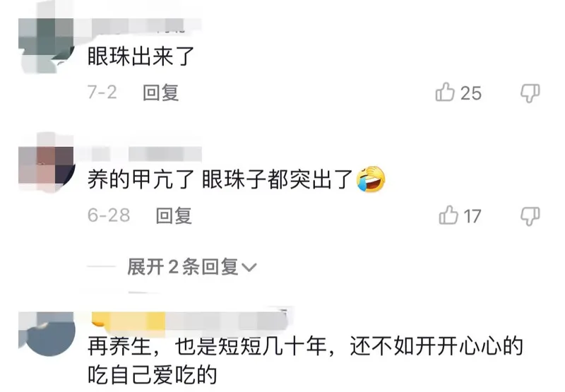Viewport: 565px width, 392px height.
Task: Click the like count 17
Action: point(472,216)
